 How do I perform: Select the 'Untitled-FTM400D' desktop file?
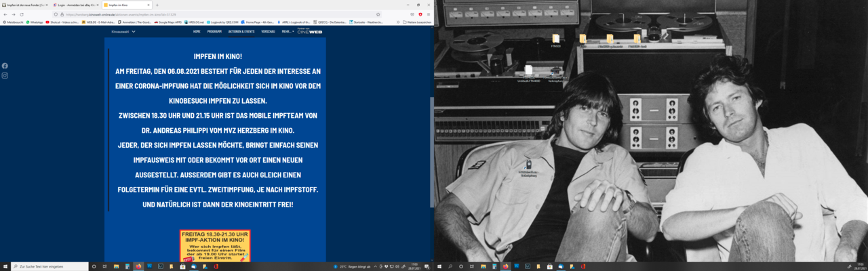[528, 73]
